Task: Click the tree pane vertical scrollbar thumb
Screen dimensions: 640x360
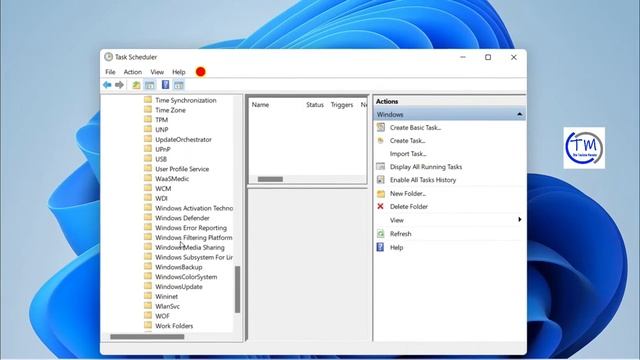Action: (237, 289)
